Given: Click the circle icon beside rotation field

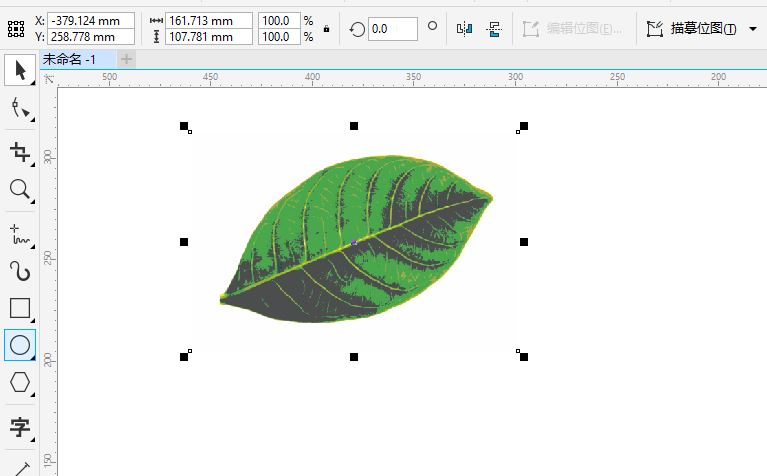Looking at the screenshot, I should coord(432,25).
